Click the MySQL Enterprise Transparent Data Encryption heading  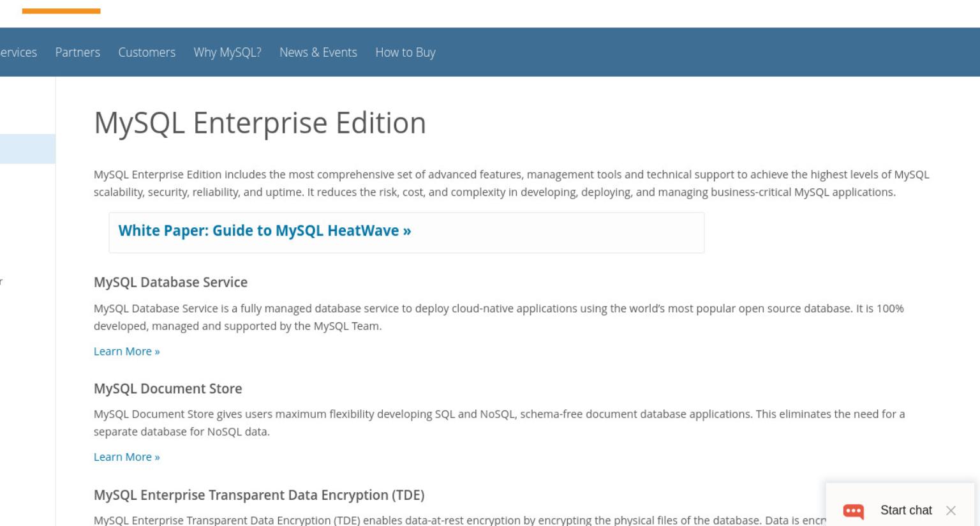tap(259, 495)
